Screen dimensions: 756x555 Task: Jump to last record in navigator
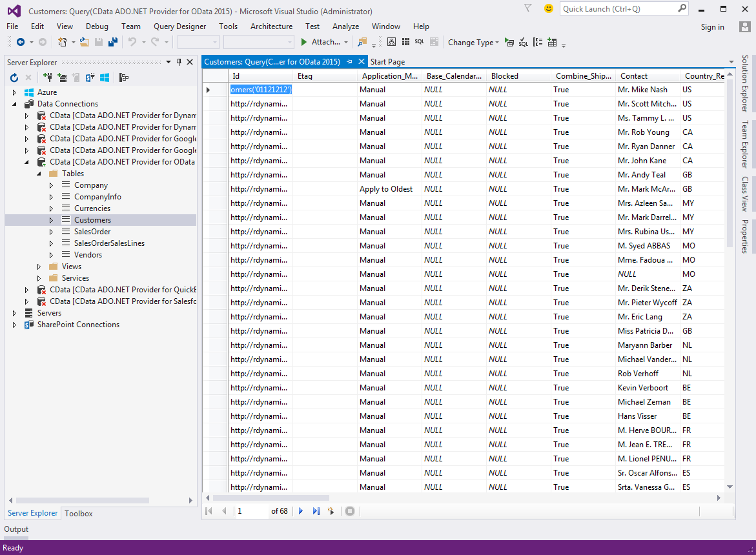tap(316, 511)
